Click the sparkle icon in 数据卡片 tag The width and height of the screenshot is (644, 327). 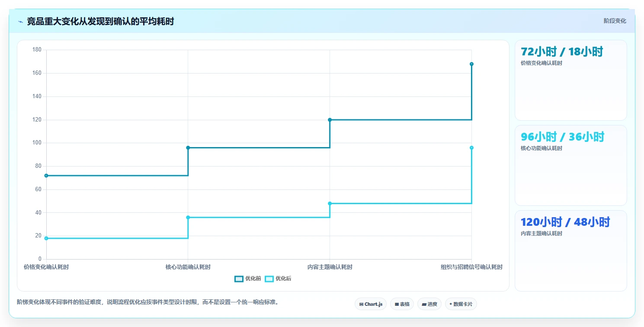[x=451, y=304]
